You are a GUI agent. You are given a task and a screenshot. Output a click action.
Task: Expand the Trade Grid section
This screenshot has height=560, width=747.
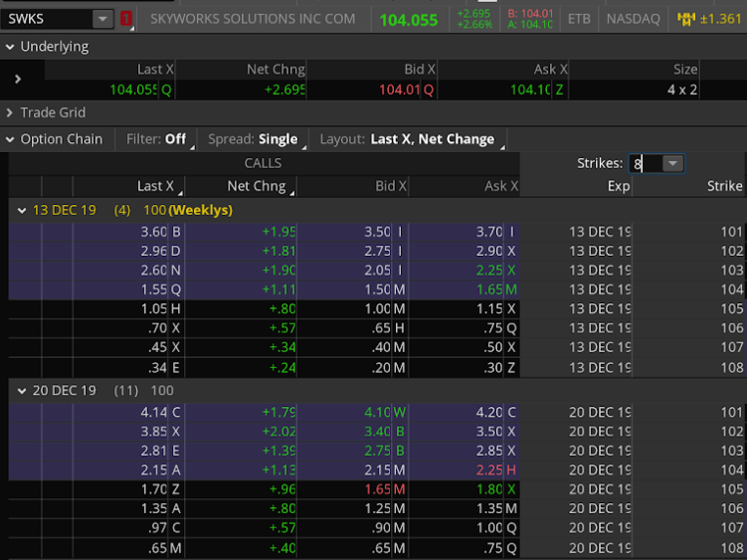[x=10, y=112]
